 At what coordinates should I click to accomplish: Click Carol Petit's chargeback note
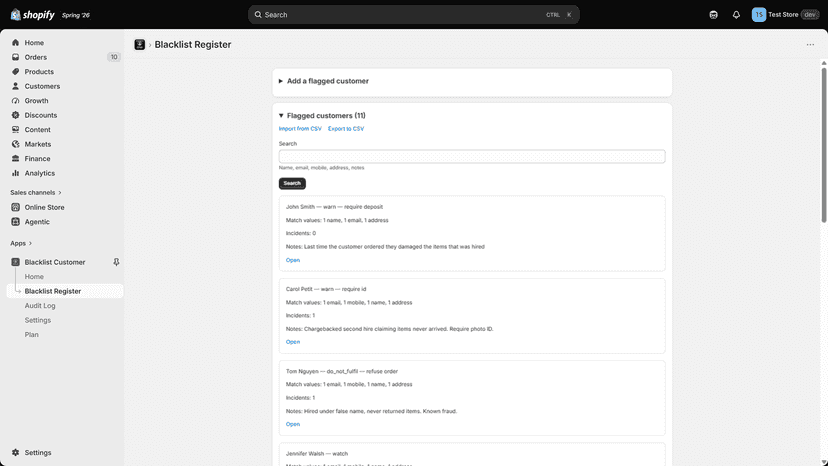(389, 329)
